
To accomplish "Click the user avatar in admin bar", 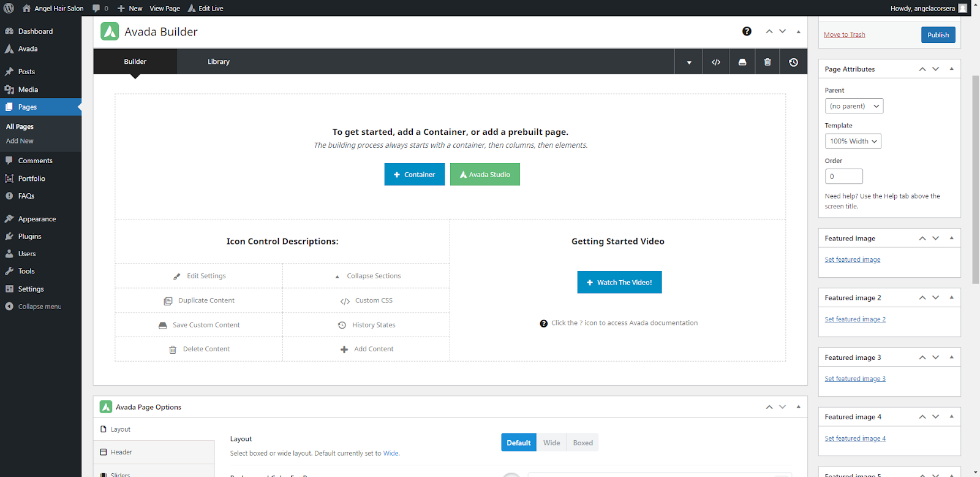I will [963, 9].
